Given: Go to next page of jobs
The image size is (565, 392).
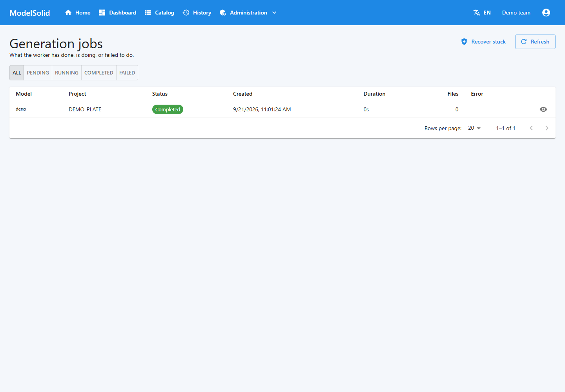Looking at the screenshot, I should (x=547, y=128).
